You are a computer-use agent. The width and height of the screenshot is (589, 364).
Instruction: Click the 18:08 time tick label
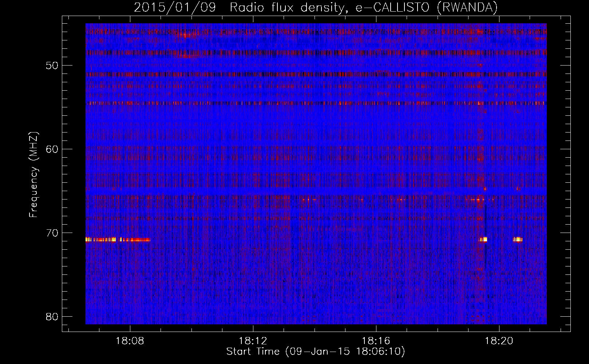coord(130,341)
